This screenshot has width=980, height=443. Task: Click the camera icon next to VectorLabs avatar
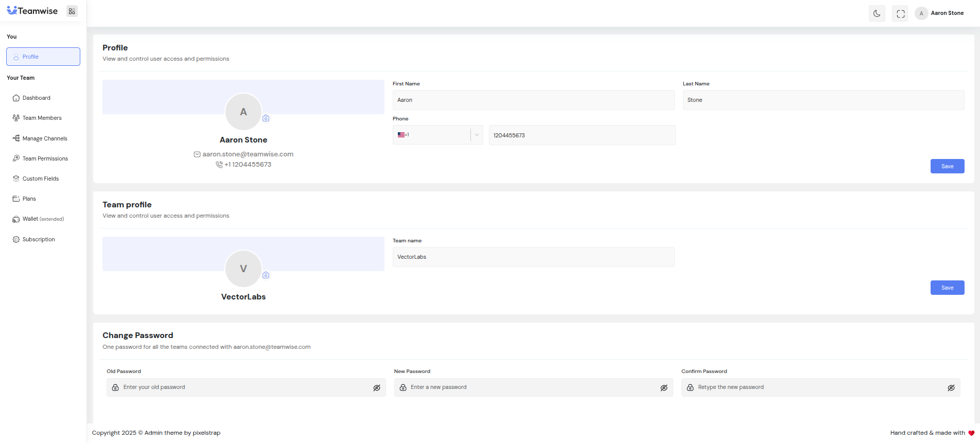(x=266, y=275)
